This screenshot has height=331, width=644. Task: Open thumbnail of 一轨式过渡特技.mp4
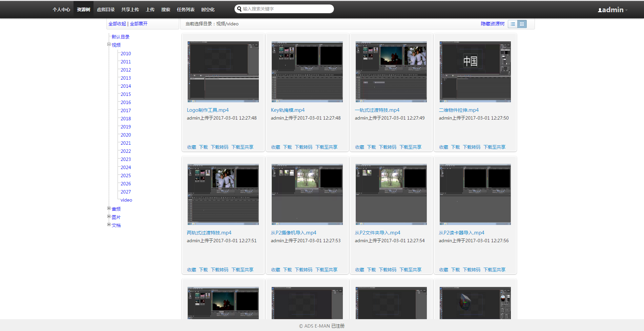[x=391, y=72]
